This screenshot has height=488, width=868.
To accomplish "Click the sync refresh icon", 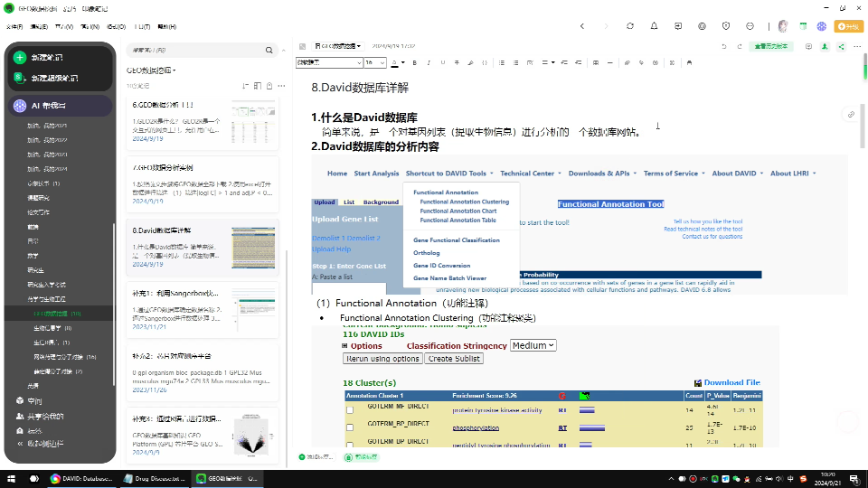I will [x=630, y=26].
